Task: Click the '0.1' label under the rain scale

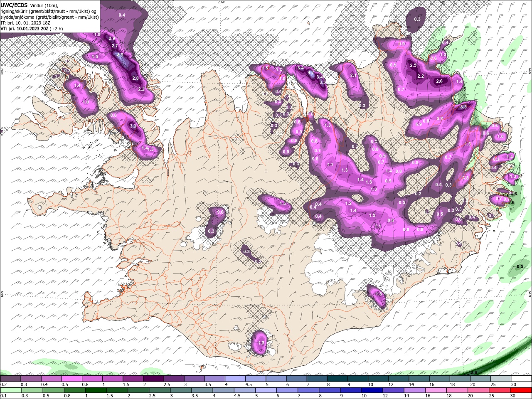Action: point(3,396)
